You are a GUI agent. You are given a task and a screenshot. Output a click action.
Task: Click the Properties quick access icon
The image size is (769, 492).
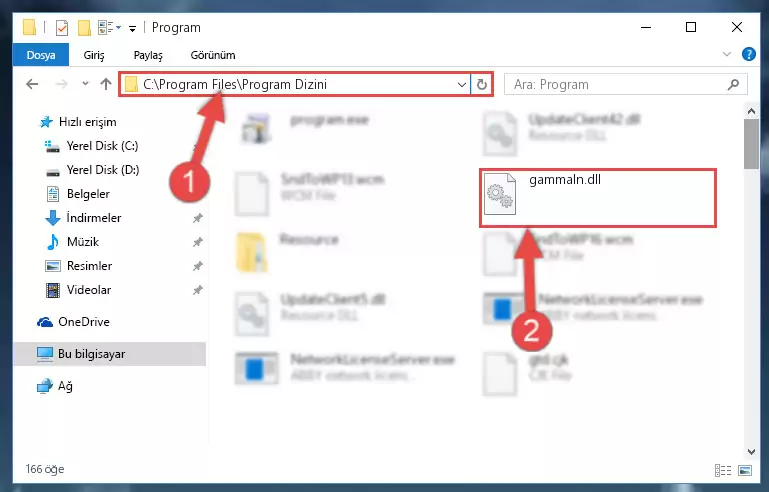pos(62,28)
